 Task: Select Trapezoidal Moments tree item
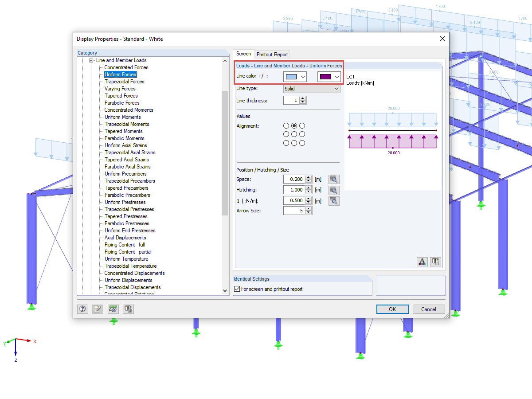click(127, 124)
